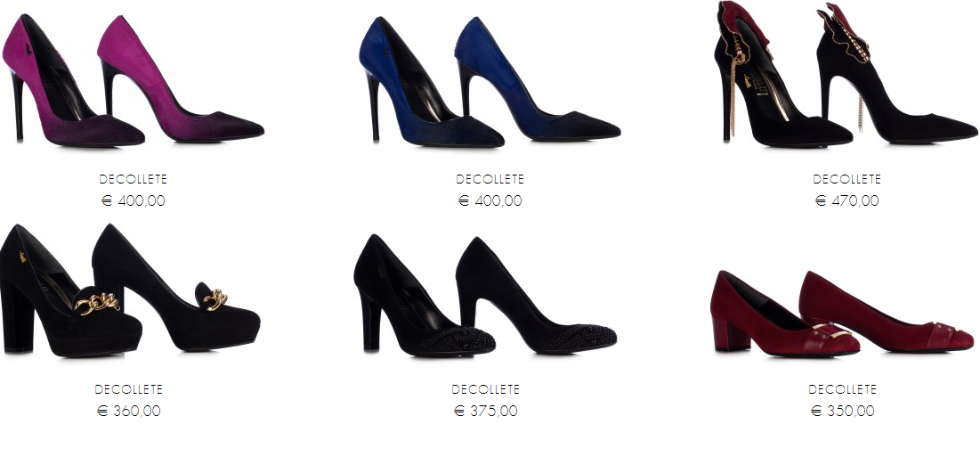The height and width of the screenshot is (457, 980).
Task: Open the black pumps with gold tassel chain
Action: coord(846,74)
